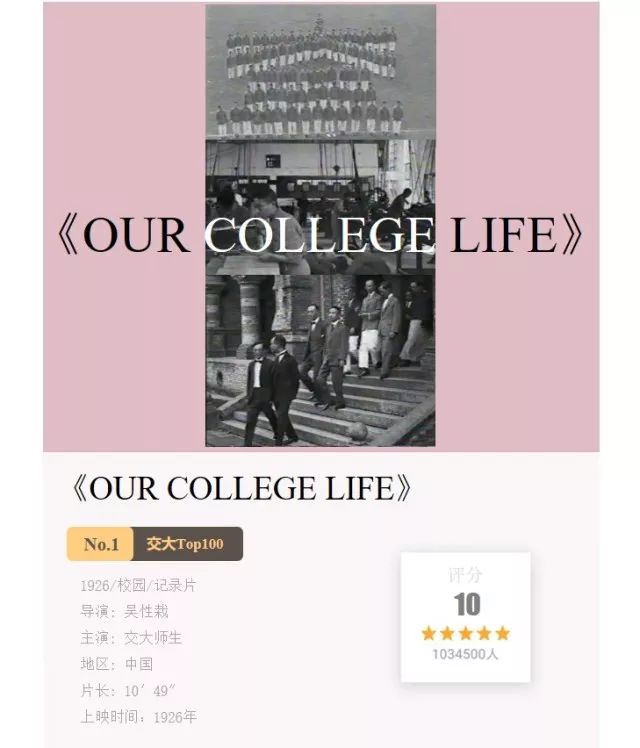Select the third gold rating star
640x748 pixels.
466,634
